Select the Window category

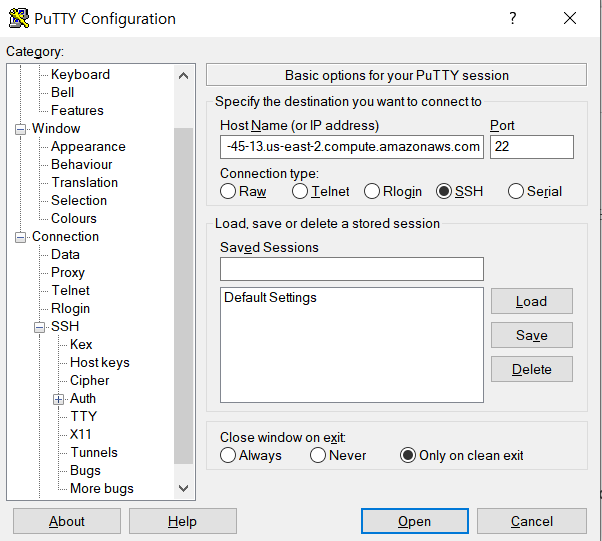(x=56, y=128)
